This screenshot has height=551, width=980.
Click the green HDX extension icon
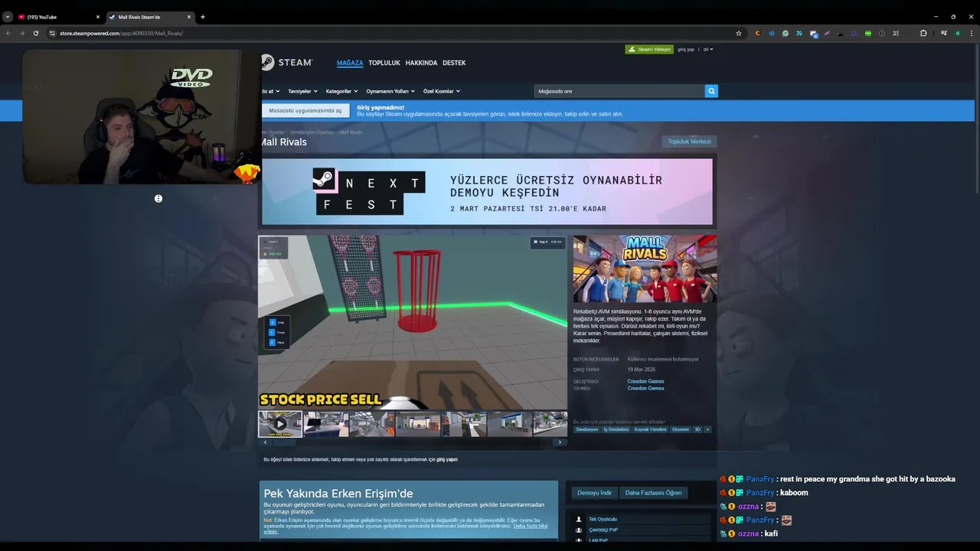point(867,33)
